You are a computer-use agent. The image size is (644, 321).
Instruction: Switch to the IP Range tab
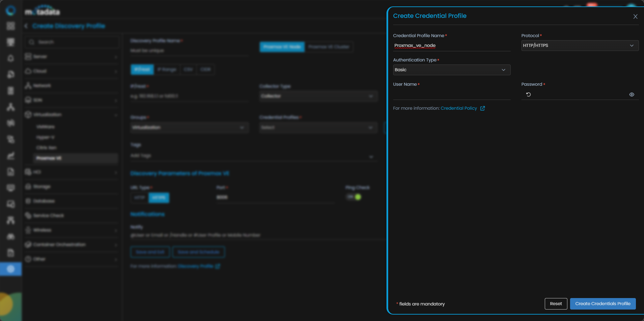click(x=167, y=70)
